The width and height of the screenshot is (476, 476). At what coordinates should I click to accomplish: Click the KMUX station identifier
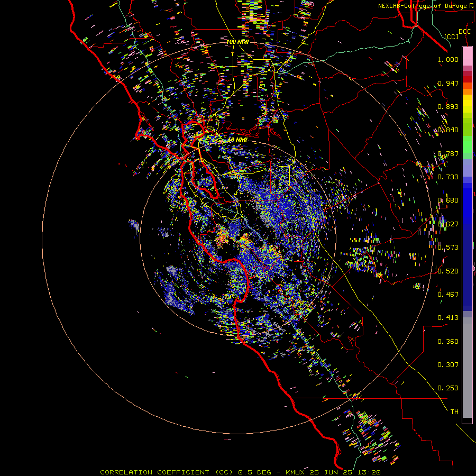(296, 472)
